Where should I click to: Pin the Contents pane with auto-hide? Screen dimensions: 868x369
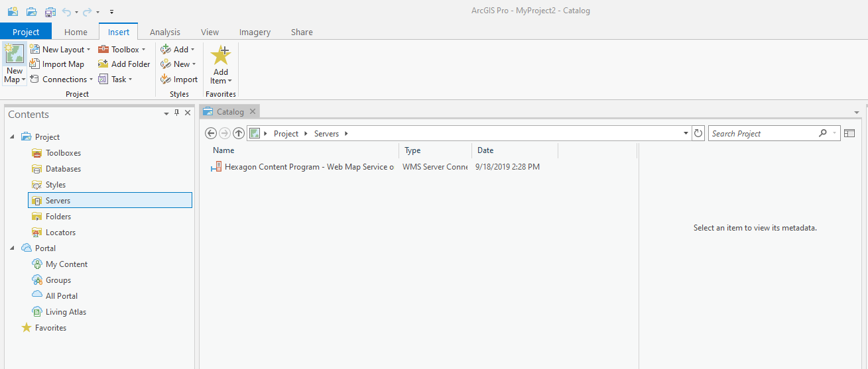click(x=176, y=113)
